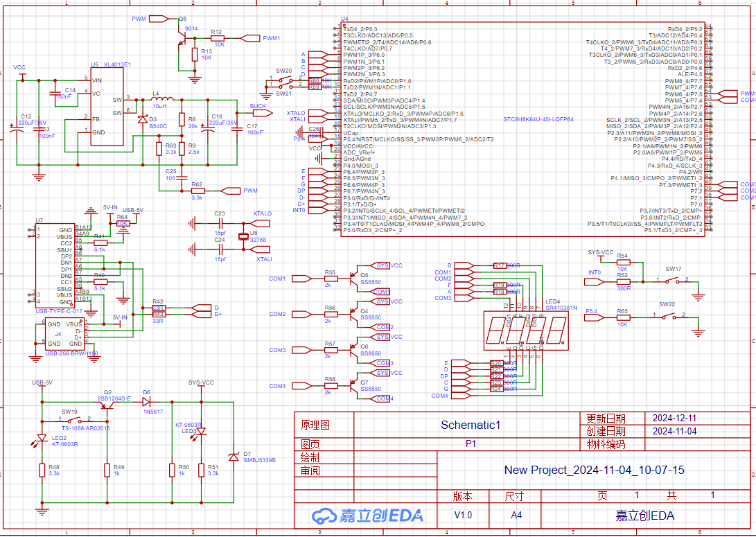
Task: Click capacitor C23 15pf
Action: pos(220,223)
